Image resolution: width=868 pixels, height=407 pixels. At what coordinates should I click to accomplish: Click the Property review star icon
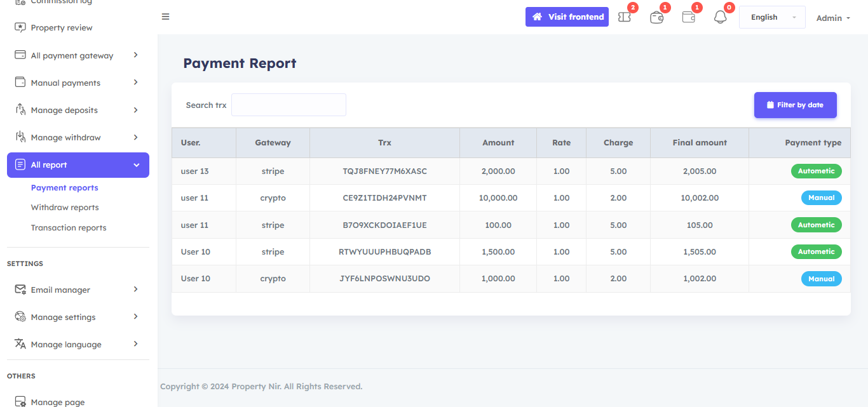(20, 27)
